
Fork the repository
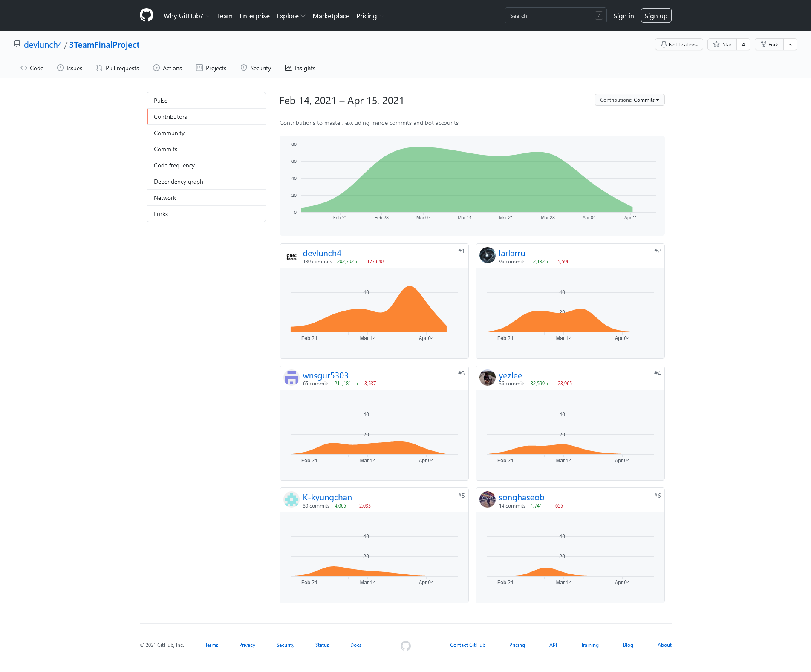click(x=770, y=44)
